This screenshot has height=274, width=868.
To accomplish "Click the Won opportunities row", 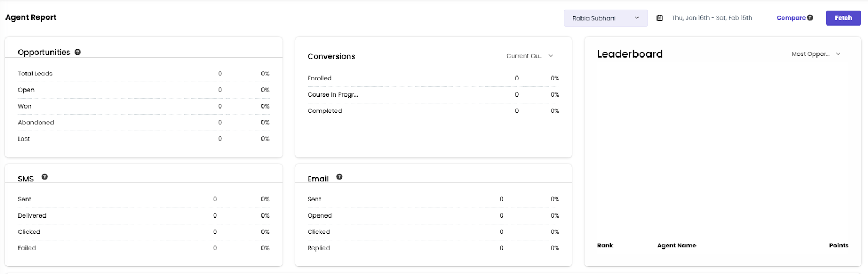I will pyautogui.click(x=143, y=106).
